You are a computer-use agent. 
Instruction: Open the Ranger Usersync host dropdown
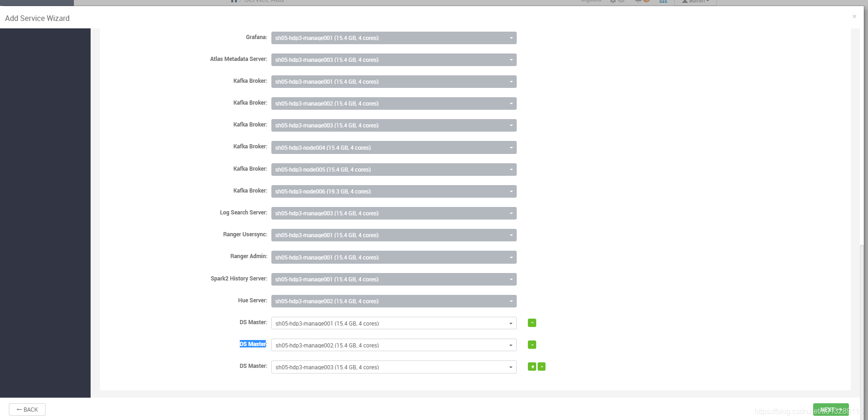click(x=394, y=235)
